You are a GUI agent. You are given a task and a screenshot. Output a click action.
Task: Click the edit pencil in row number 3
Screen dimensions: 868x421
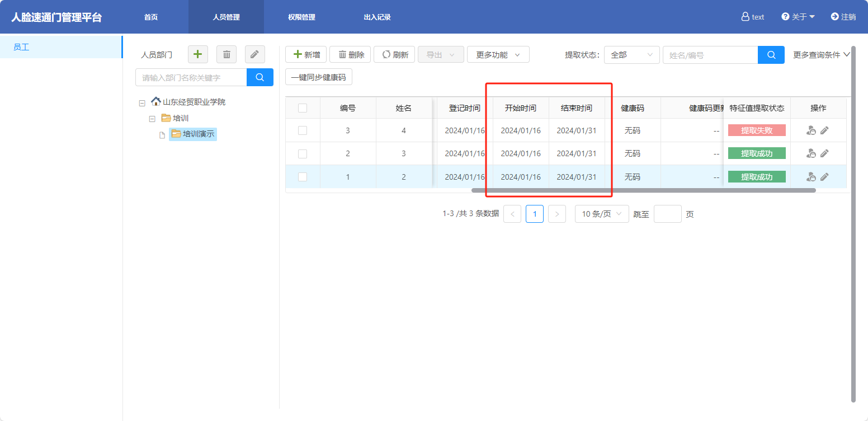pos(824,130)
